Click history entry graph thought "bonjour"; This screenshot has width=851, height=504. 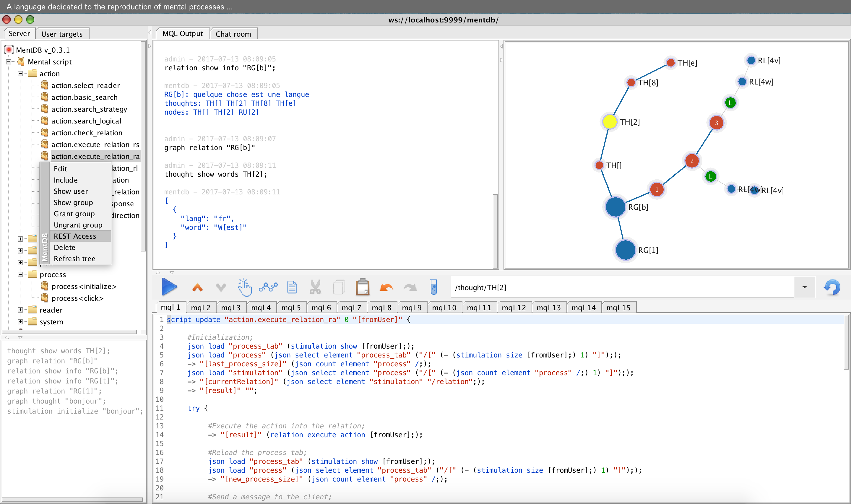coord(56,401)
